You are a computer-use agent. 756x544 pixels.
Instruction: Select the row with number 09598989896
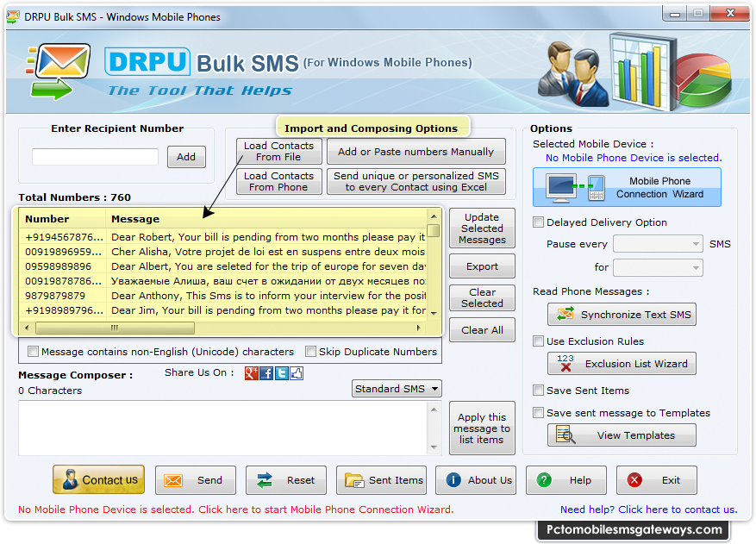[x=224, y=266]
